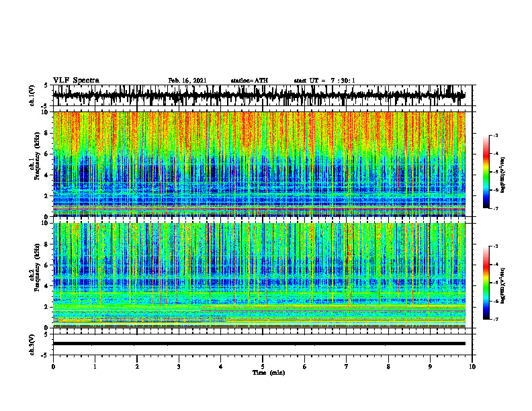This screenshot has height=411, width=532.
Task: Click the ch.2 frequency axis tick "8"
Action: coord(47,244)
